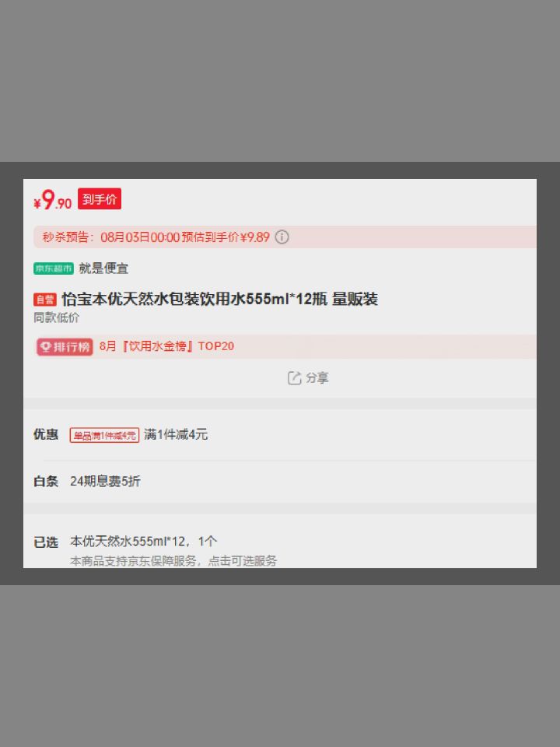Click the 秒杀预告 08月03日00:00 text
The image size is (560, 747).
click(x=111, y=237)
